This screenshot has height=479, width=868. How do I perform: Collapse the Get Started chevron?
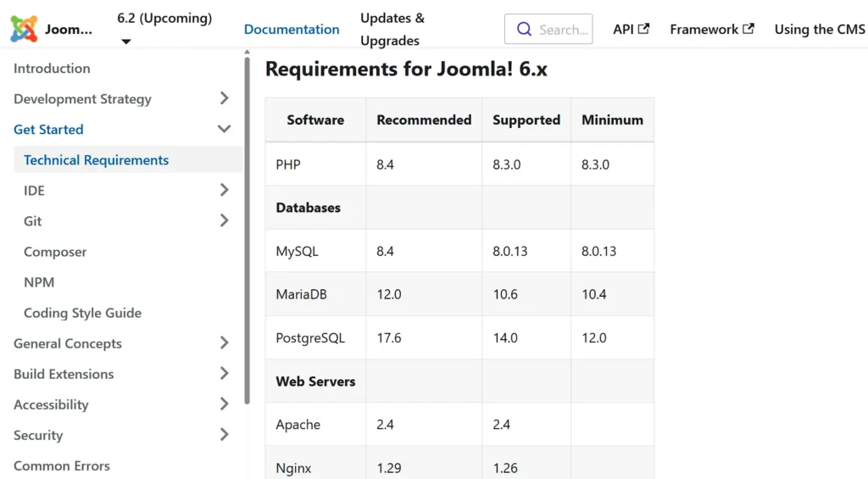(224, 129)
